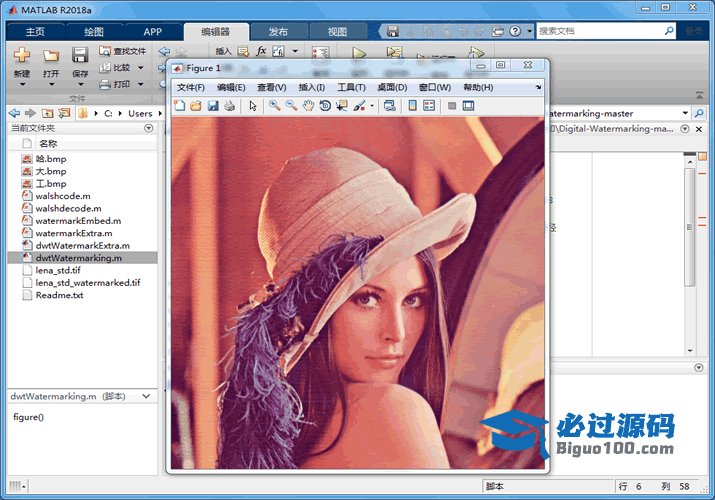
Task: Click the 打开 (Open) folder icon
Action: [51, 55]
